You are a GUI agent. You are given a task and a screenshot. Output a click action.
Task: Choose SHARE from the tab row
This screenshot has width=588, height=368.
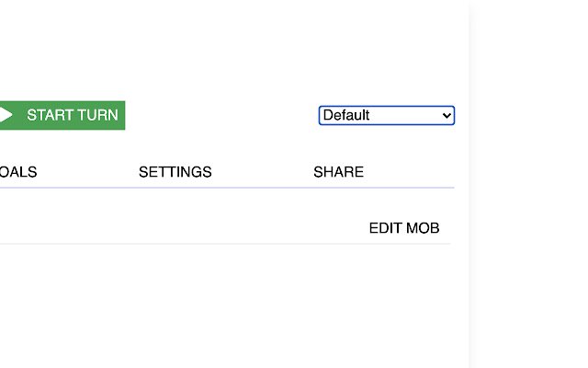coord(338,172)
